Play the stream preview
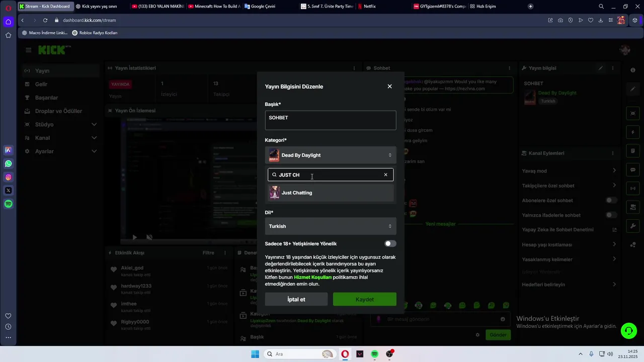Image resolution: width=644 pixels, height=362 pixels. 134,237
